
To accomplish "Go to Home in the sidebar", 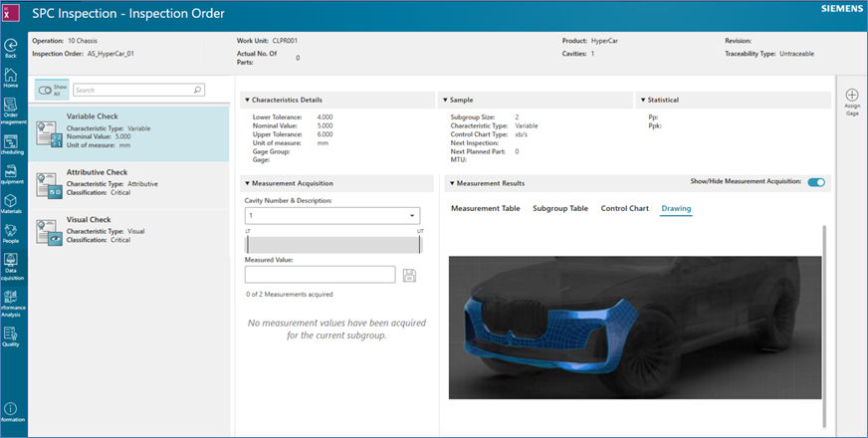I will click(x=10, y=76).
